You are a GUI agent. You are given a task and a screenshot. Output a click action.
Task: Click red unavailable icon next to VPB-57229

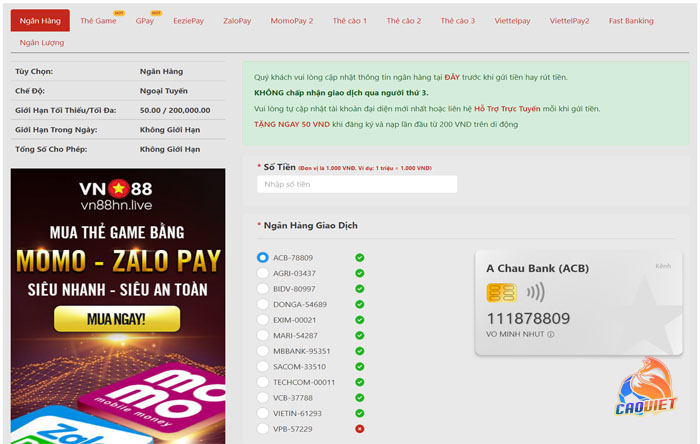[x=359, y=429]
